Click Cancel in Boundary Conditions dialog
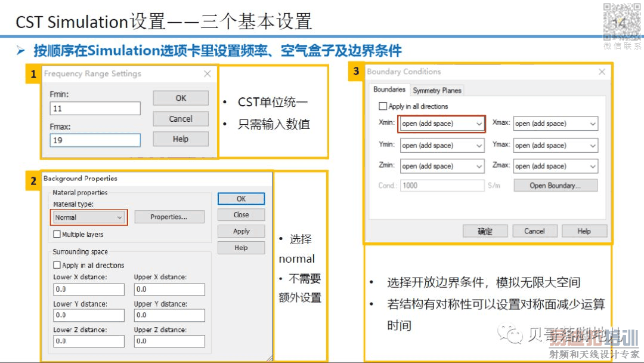 [x=534, y=231]
